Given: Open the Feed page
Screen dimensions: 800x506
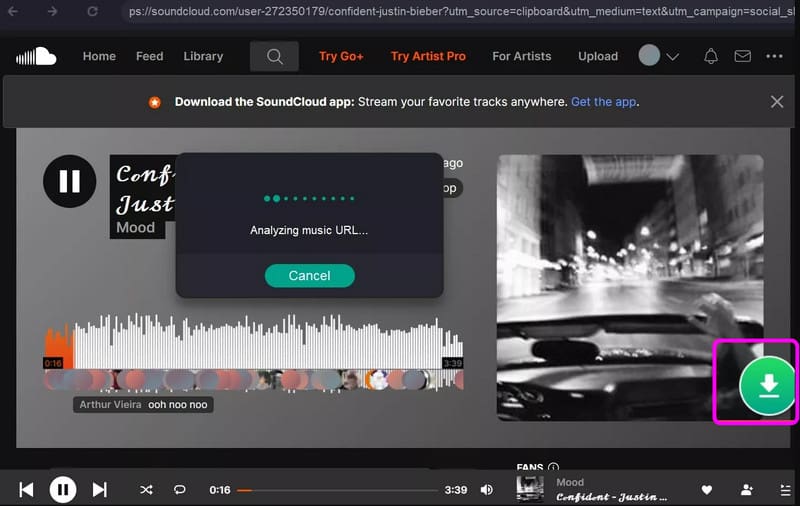Looking at the screenshot, I should pos(149,56).
